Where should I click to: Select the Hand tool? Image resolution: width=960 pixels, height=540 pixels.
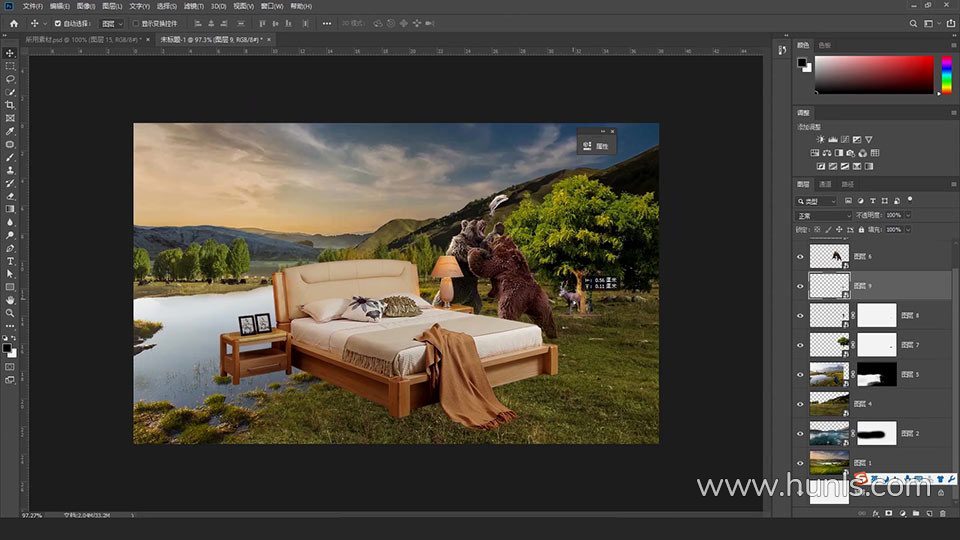coord(10,300)
